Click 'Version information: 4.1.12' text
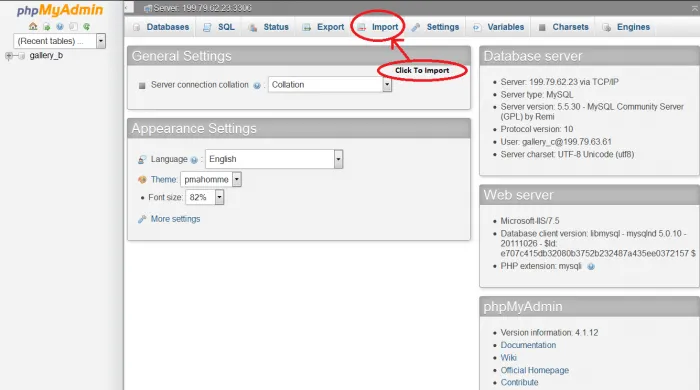The height and width of the screenshot is (390, 700). click(x=549, y=332)
